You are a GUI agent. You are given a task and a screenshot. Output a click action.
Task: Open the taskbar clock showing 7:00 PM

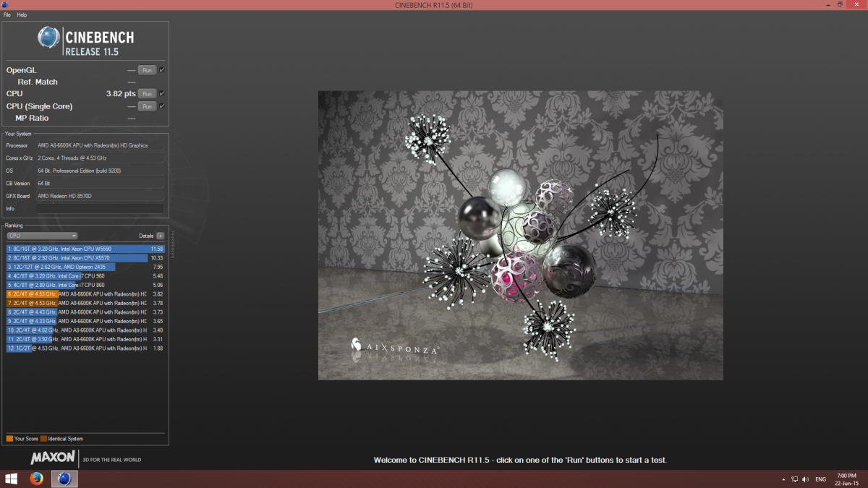pos(846,479)
